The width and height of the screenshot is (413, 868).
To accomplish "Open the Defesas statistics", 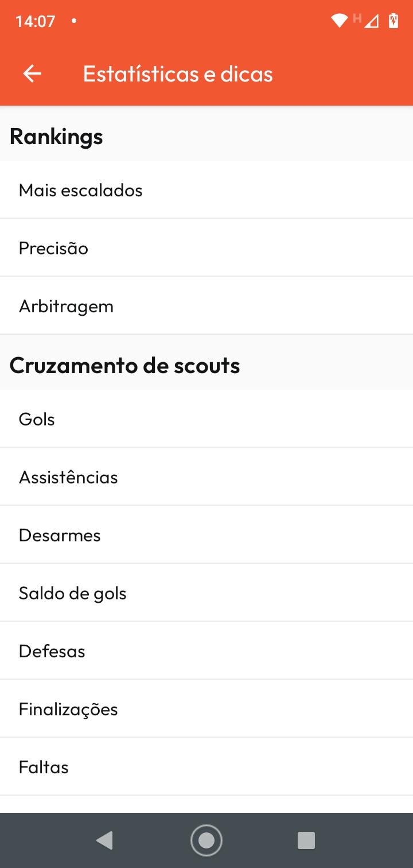I will [206, 651].
